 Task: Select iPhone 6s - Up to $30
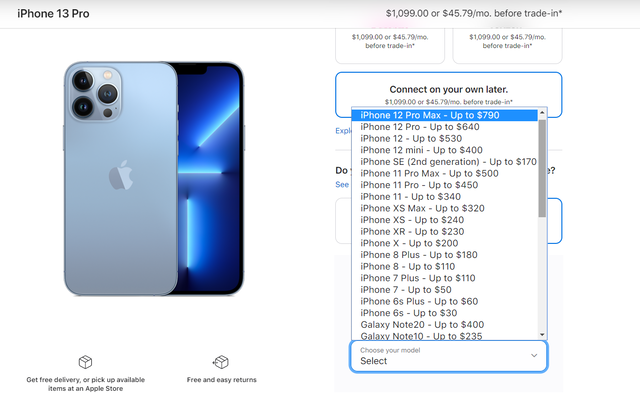[x=444, y=313]
